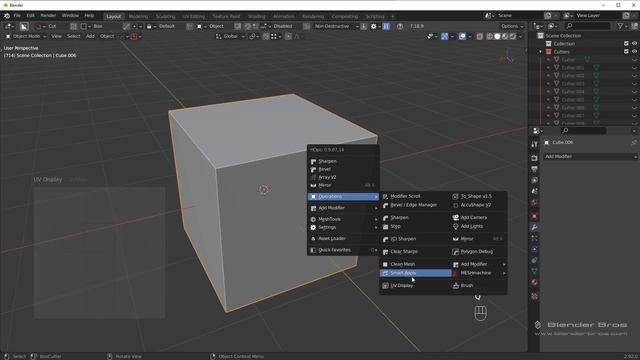Toggle viewport gizmos button

coord(444,36)
